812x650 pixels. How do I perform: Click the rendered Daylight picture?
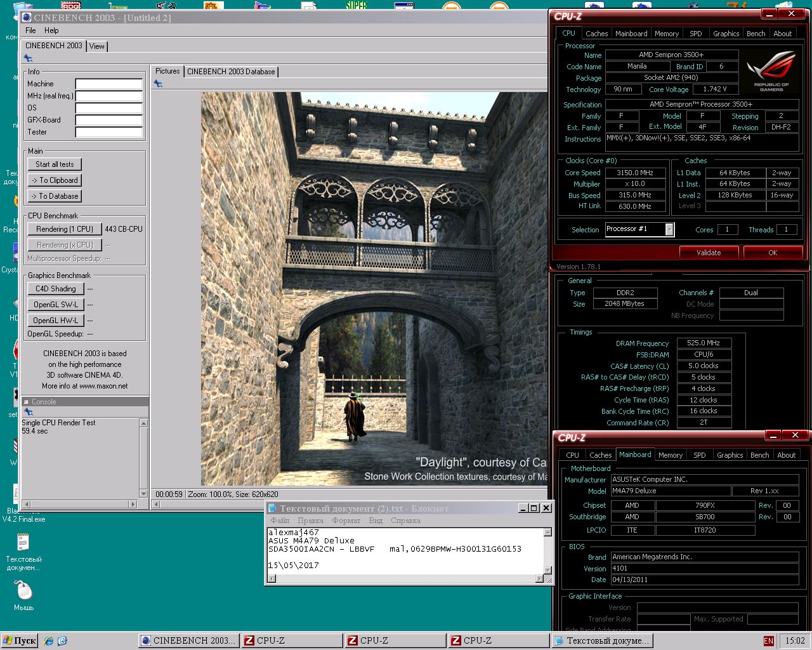pyautogui.click(x=374, y=289)
